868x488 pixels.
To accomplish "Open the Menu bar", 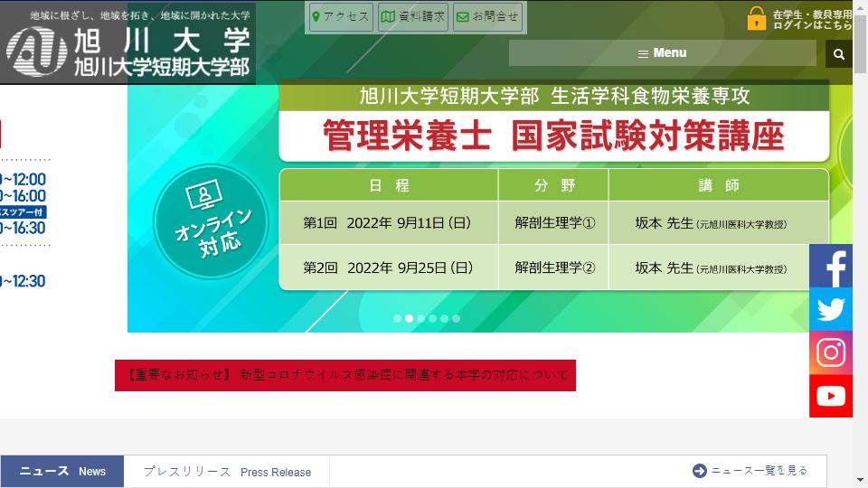I will (x=662, y=53).
